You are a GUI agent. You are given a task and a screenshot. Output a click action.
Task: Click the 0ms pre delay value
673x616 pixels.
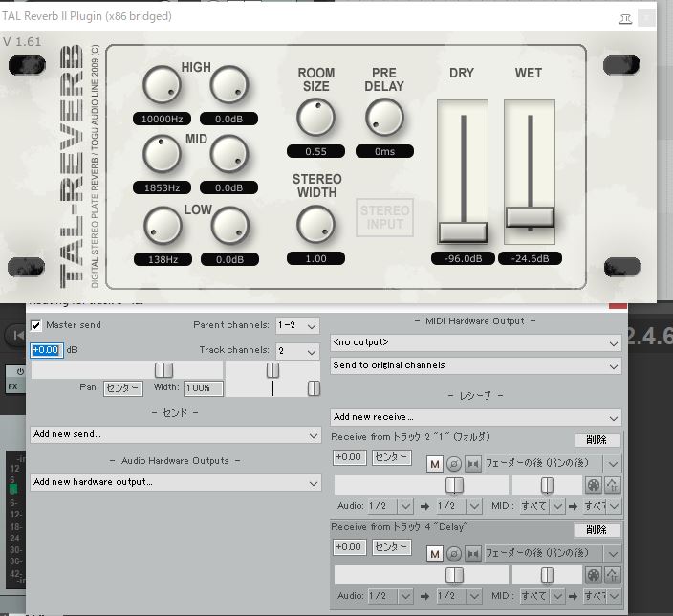pos(384,151)
